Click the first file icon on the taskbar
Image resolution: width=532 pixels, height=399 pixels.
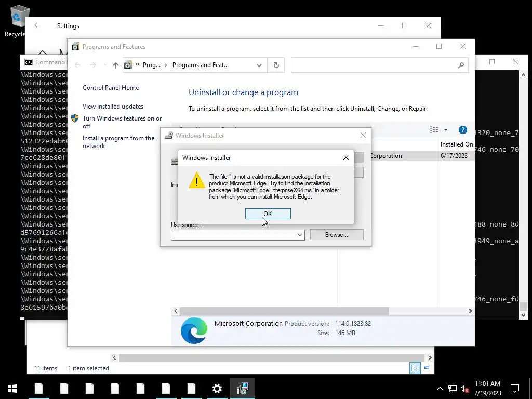[38, 389]
